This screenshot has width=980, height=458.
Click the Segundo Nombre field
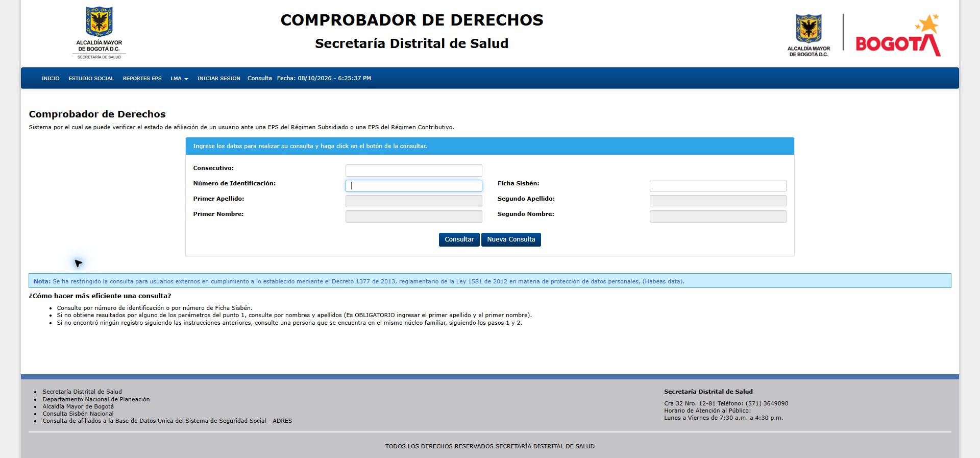coord(718,216)
